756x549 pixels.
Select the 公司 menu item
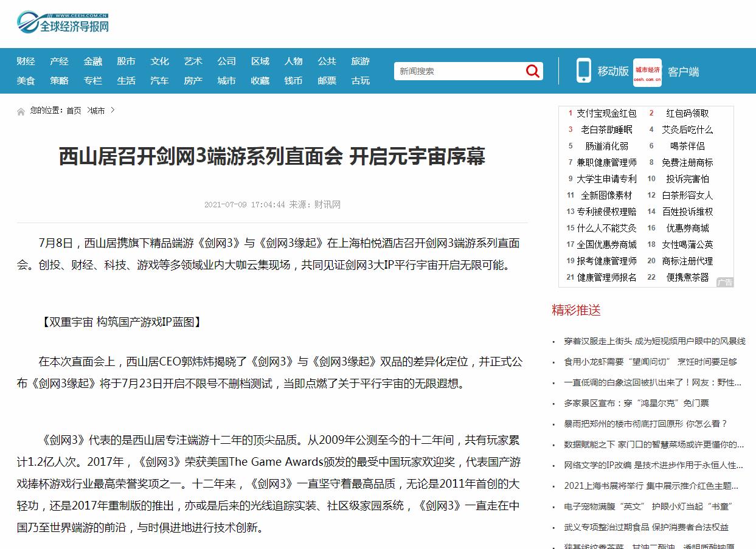(227, 61)
